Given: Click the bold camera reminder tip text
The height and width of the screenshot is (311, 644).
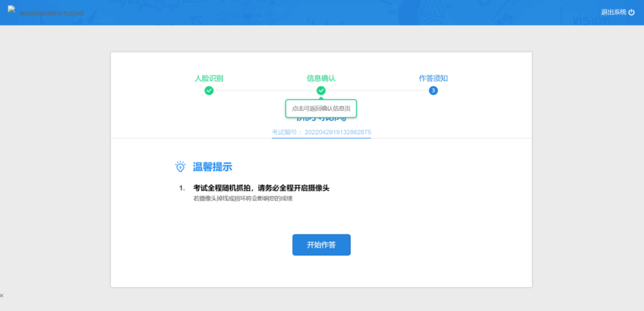Looking at the screenshot, I should point(261,188).
